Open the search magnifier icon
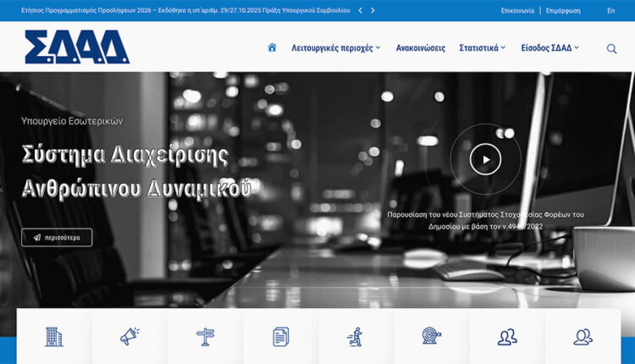 coord(611,48)
